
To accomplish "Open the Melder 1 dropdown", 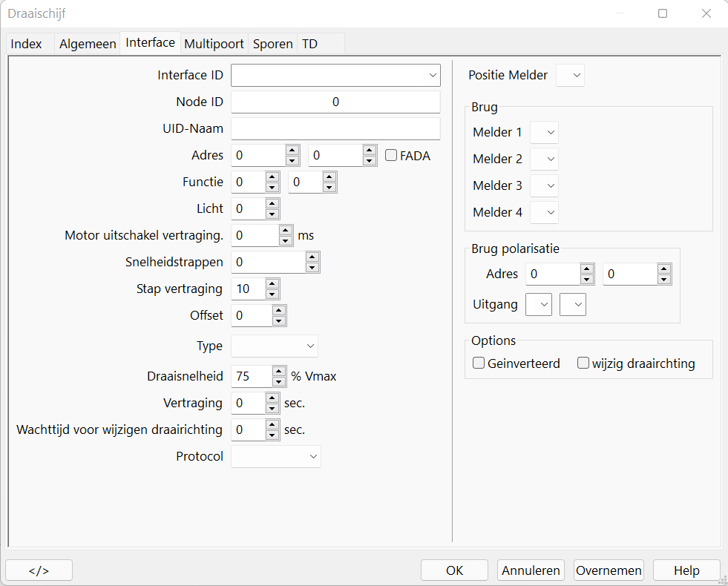I will coord(549,133).
